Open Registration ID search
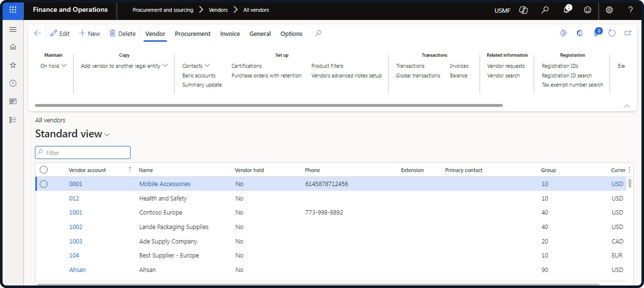The width and height of the screenshot is (644, 288). pyautogui.click(x=567, y=75)
